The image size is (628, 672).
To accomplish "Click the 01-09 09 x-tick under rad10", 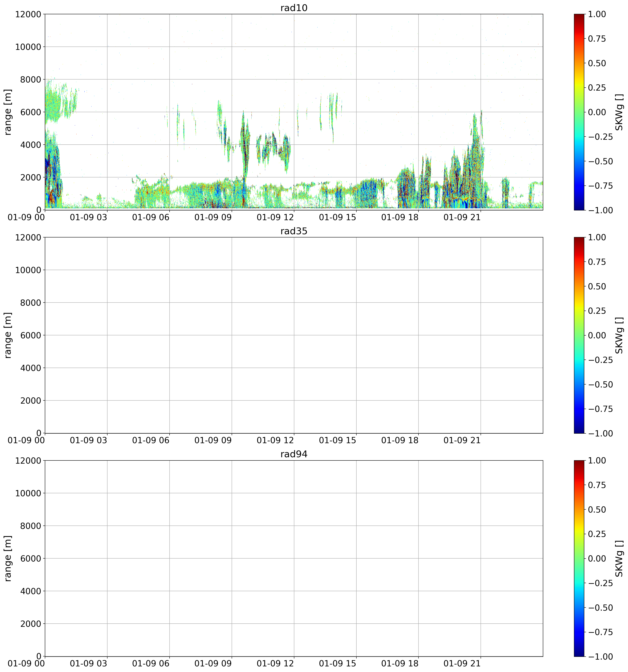I will pos(213,217).
